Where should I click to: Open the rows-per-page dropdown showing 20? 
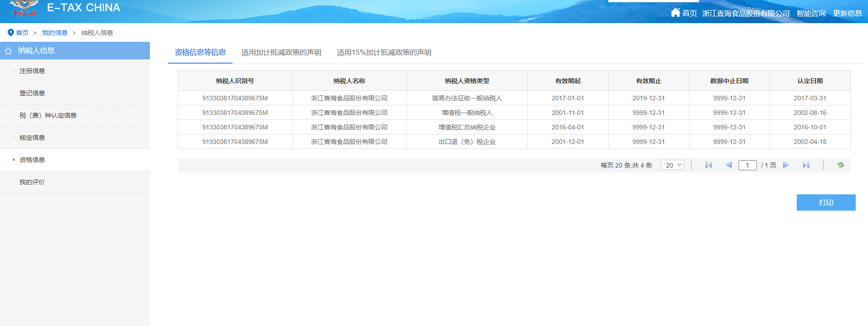point(673,165)
